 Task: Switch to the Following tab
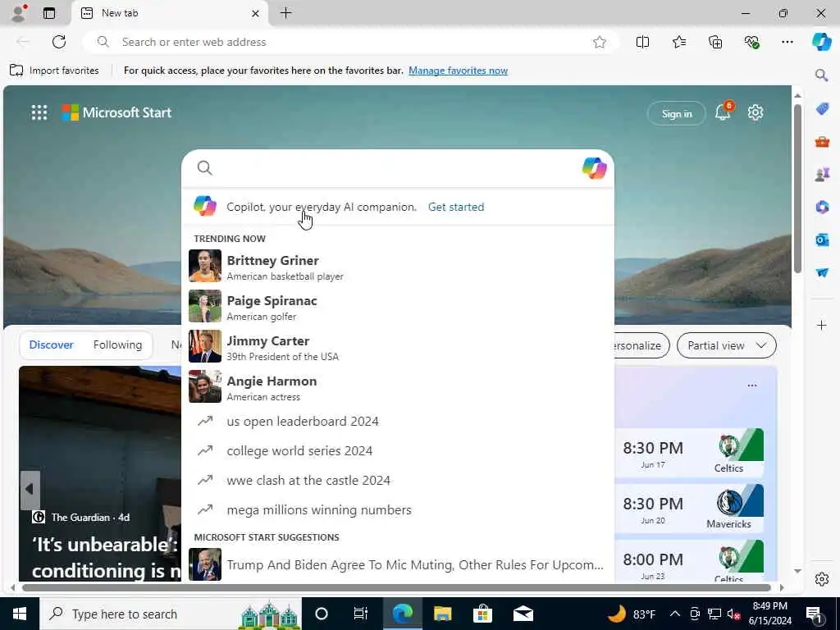pos(117,345)
